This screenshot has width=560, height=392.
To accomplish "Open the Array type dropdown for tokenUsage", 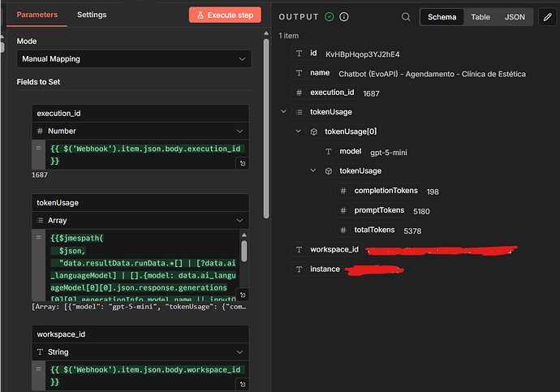I will tap(140, 220).
